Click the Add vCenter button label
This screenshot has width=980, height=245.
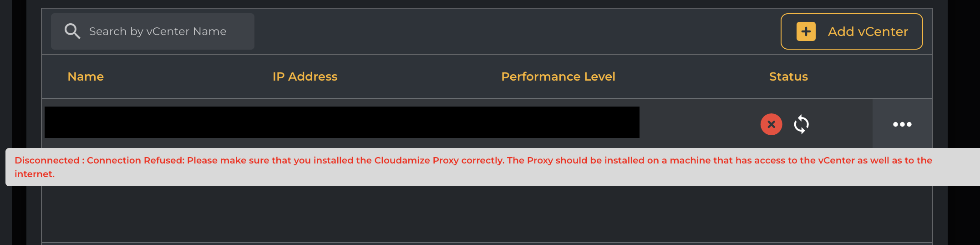pyautogui.click(x=868, y=31)
